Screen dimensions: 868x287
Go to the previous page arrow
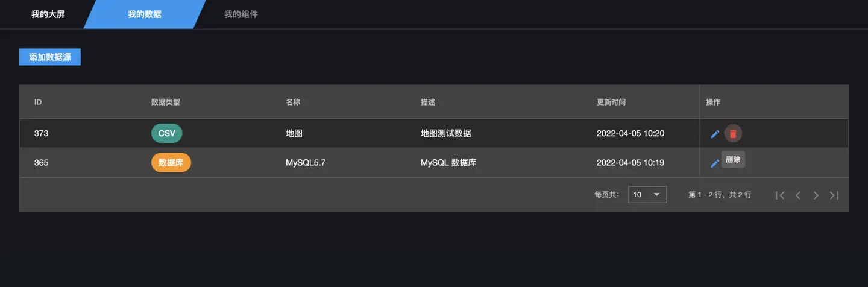coord(798,195)
